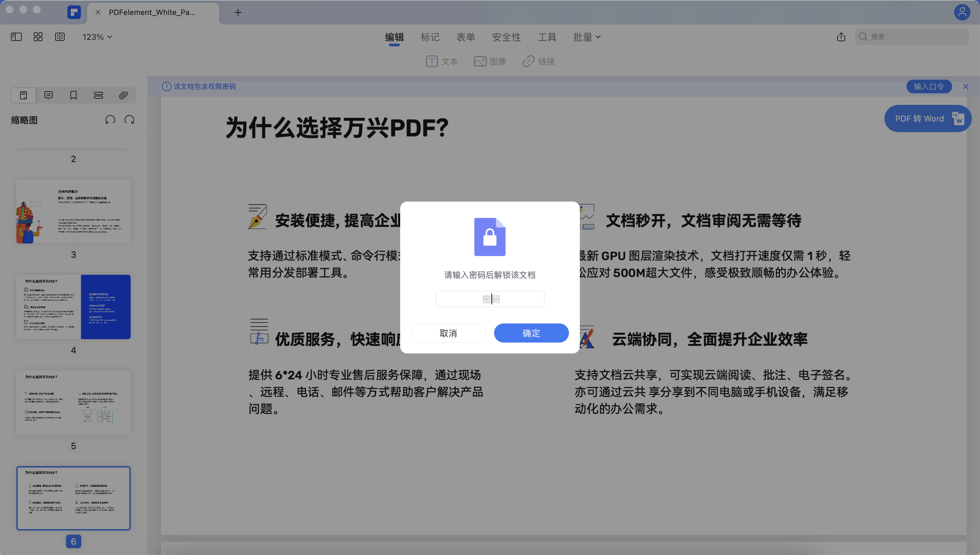Click the 输入口令 enter passcode button
The image size is (980, 555).
point(929,86)
